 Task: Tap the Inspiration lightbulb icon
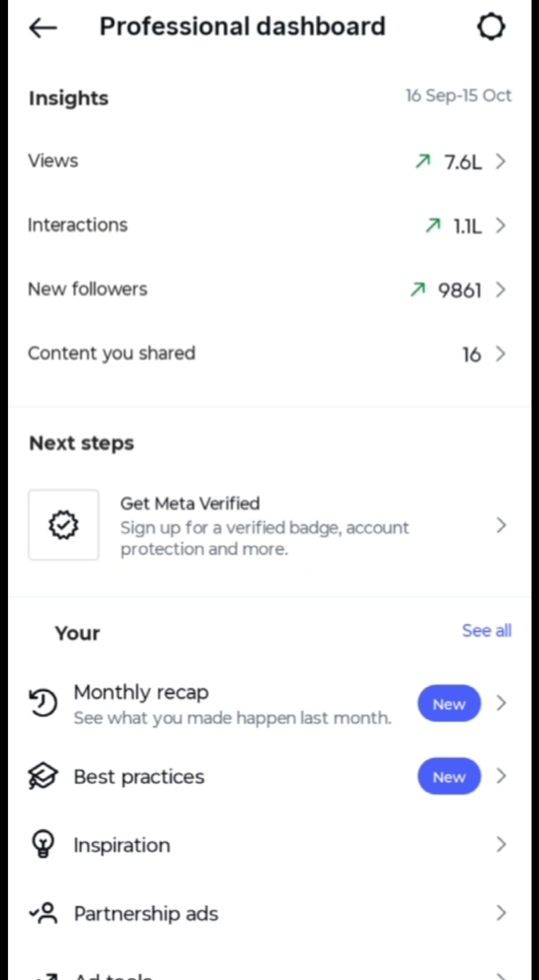(43, 844)
